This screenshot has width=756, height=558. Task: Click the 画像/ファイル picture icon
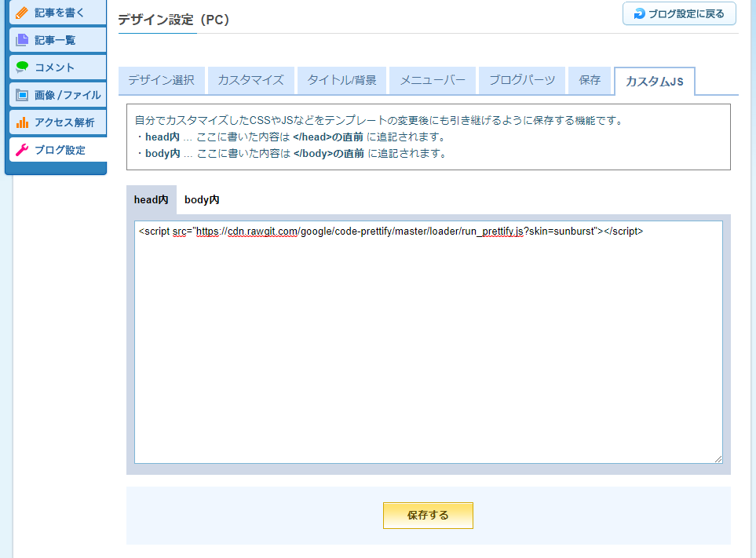click(x=22, y=95)
